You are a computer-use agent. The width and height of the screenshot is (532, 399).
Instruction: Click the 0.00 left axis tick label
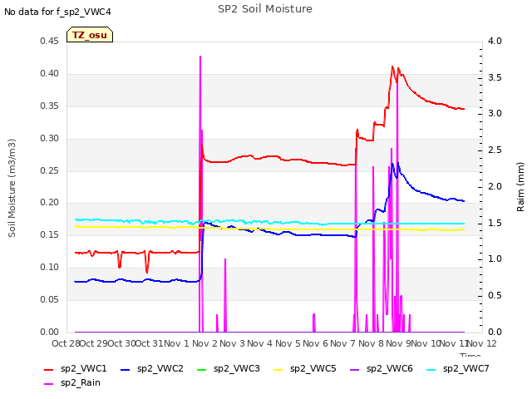(x=49, y=332)
